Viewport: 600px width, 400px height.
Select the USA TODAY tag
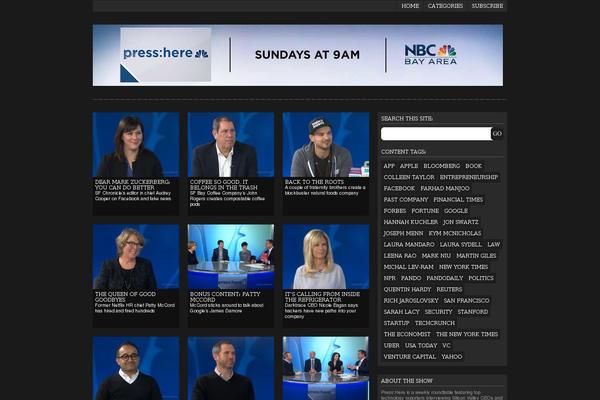coord(421,345)
